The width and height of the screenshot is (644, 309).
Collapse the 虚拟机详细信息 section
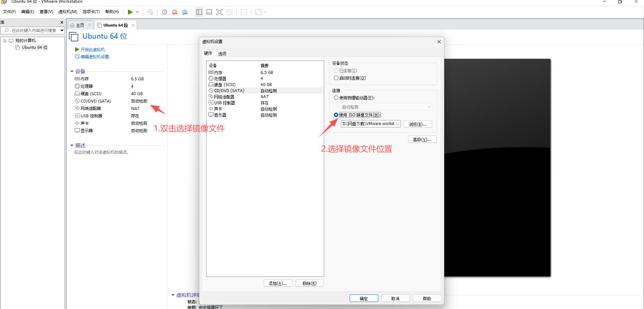click(173, 295)
